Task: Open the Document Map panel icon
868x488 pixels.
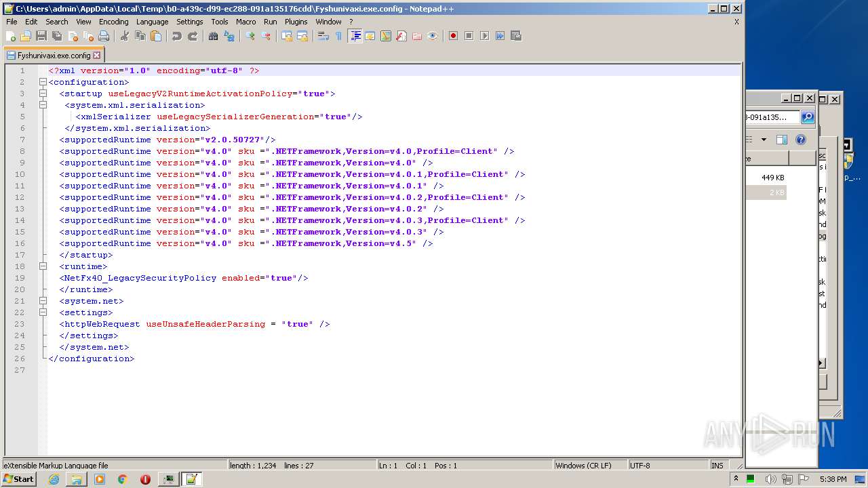Action: [386, 36]
